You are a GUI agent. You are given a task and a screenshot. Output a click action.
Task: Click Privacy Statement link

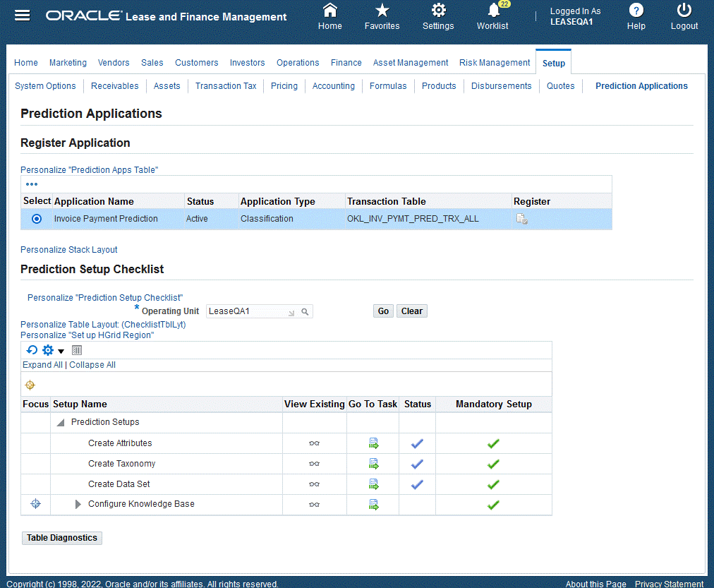tap(669, 584)
